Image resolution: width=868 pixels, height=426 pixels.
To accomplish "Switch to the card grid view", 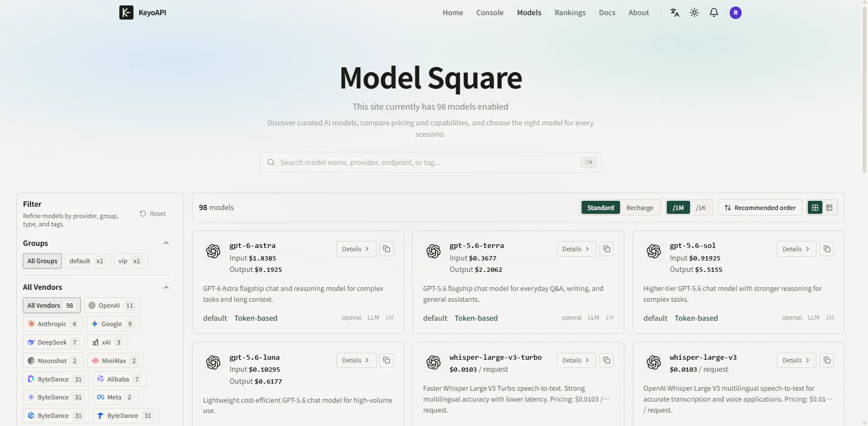I will pos(815,208).
